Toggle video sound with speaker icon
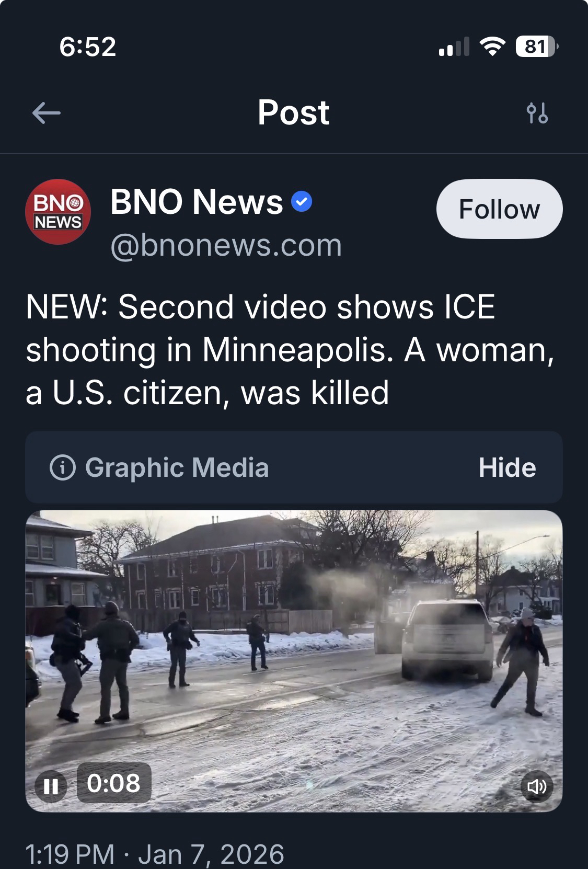Image resolution: width=588 pixels, height=869 pixels. tap(536, 786)
